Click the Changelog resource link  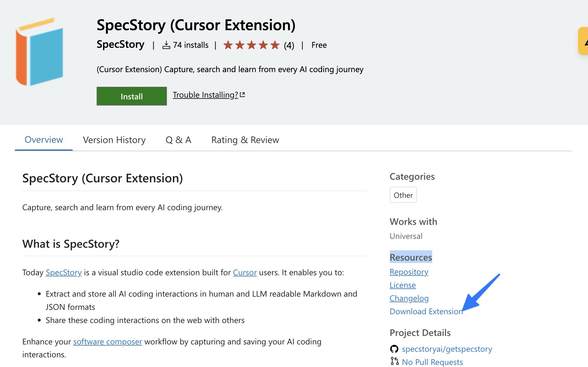409,297
